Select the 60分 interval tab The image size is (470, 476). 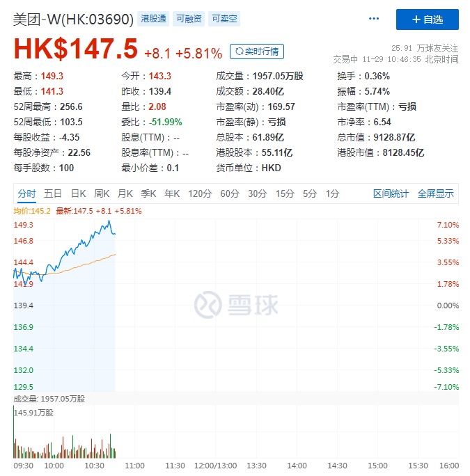pyautogui.click(x=230, y=193)
